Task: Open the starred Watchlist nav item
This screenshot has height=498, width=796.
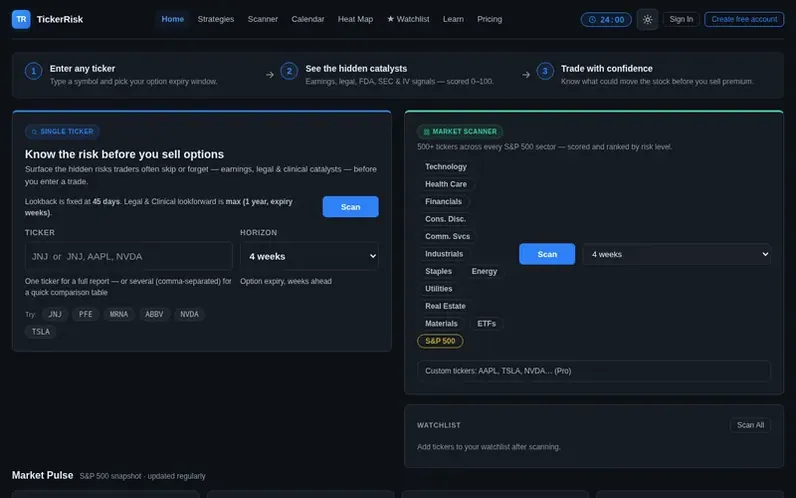Action: (408, 19)
